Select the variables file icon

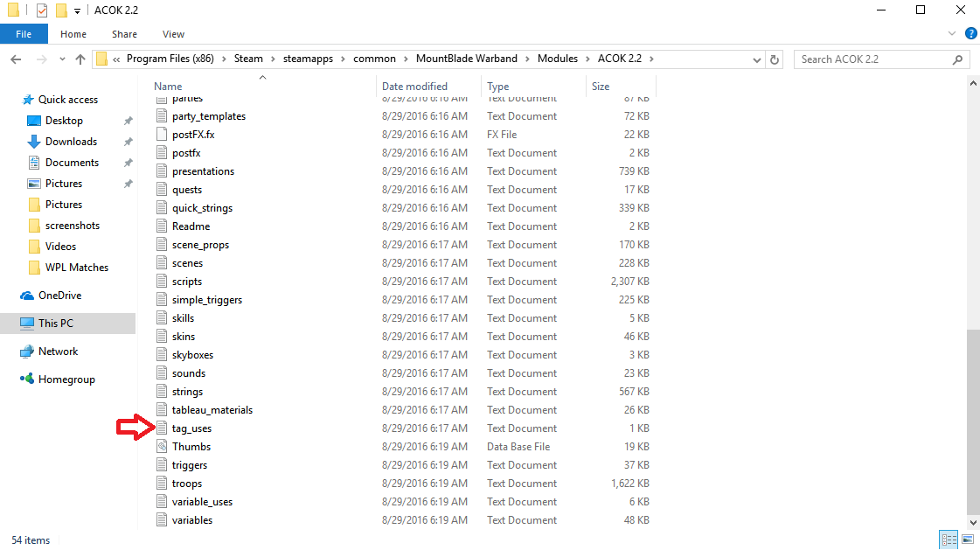[162, 520]
